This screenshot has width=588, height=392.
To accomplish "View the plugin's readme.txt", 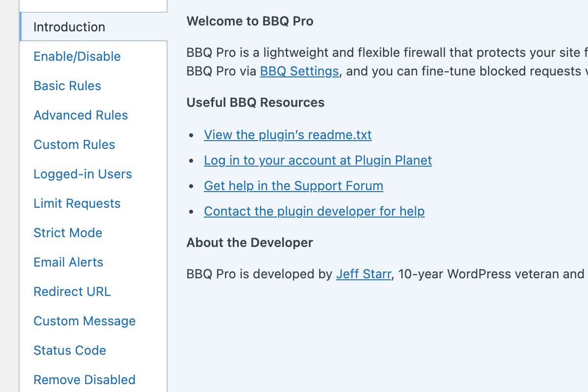I will pyautogui.click(x=288, y=135).
